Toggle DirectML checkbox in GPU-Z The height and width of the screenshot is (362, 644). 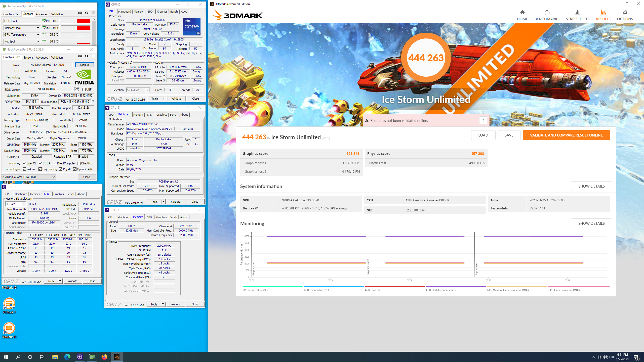[79, 163]
